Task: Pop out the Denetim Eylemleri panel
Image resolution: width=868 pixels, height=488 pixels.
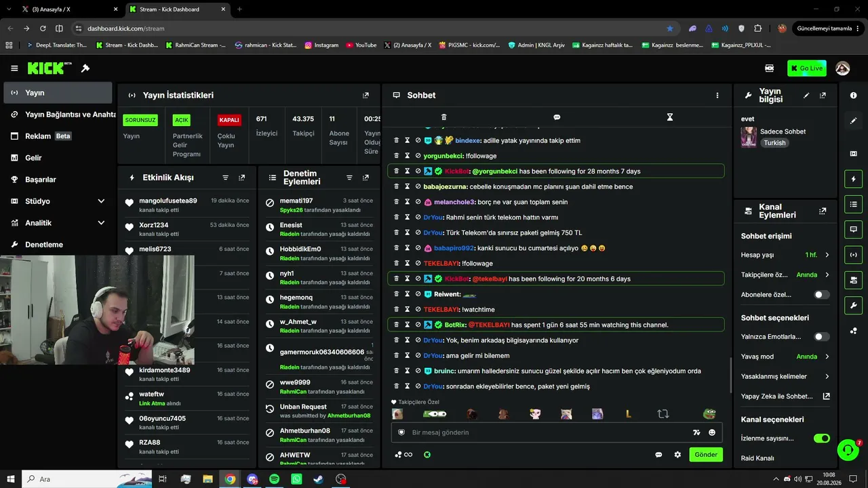Action: click(366, 178)
